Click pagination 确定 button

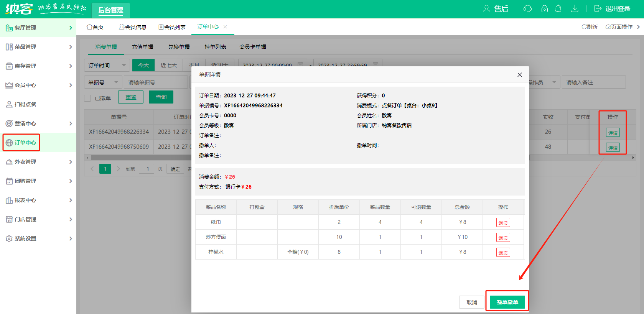(x=175, y=169)
